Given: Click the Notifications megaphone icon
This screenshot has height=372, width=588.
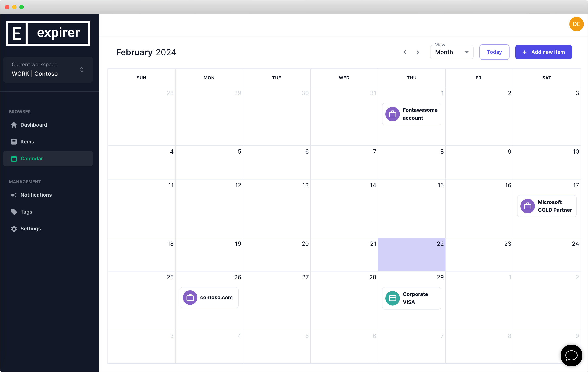Looking at the screenshot, I should [x=14, y=195].
